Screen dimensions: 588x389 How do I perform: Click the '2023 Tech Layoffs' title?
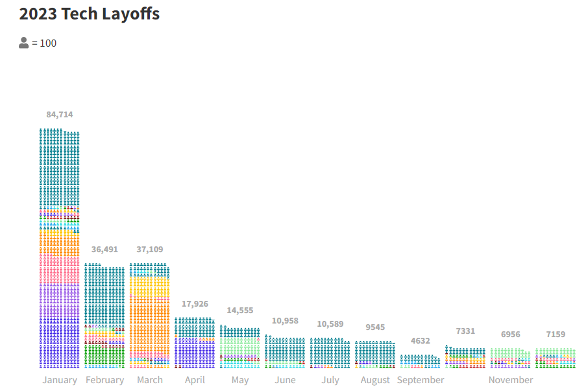pos(90,14)
